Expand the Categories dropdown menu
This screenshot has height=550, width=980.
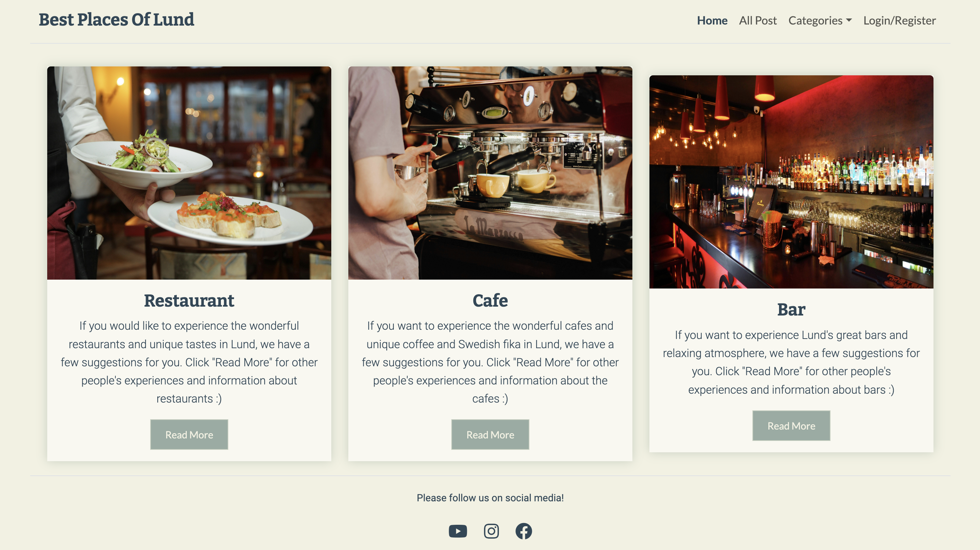(820, 21)
